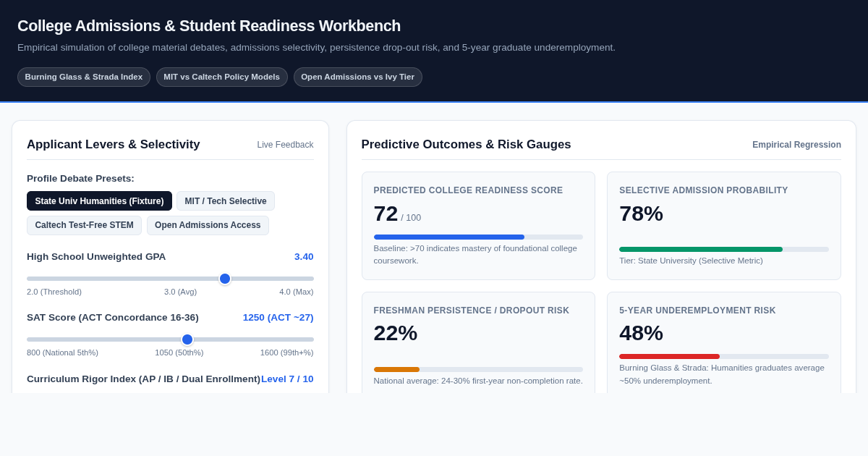Click the 800 (National 5th%) scale label
Image resolution: width=868 pixels, height=456 pixels.
(62, 352)
